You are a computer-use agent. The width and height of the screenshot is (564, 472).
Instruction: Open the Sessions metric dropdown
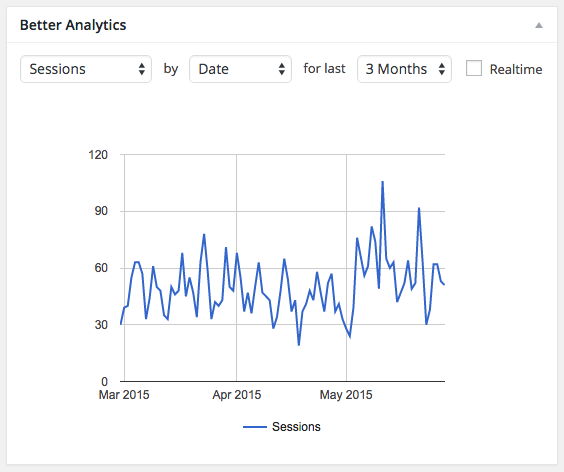pos(86,69)
